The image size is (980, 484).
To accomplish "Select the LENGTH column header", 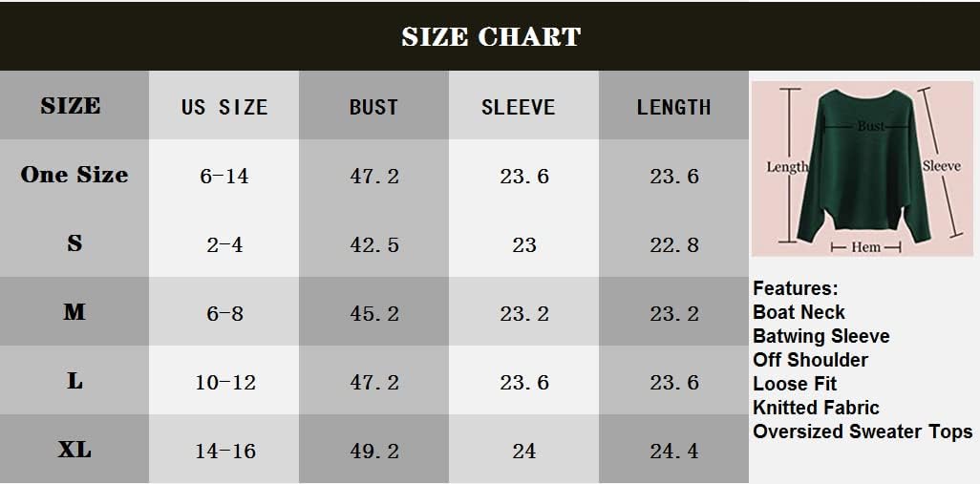I will click(x=673, y=107).
